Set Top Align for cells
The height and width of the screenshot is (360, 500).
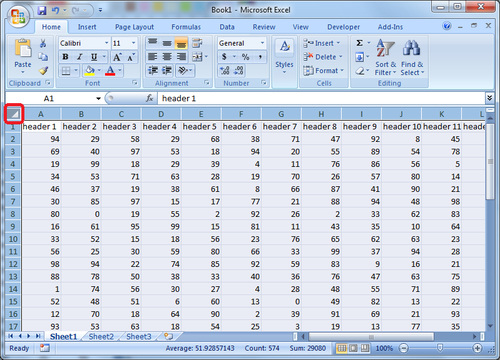[x=153, y=43]
